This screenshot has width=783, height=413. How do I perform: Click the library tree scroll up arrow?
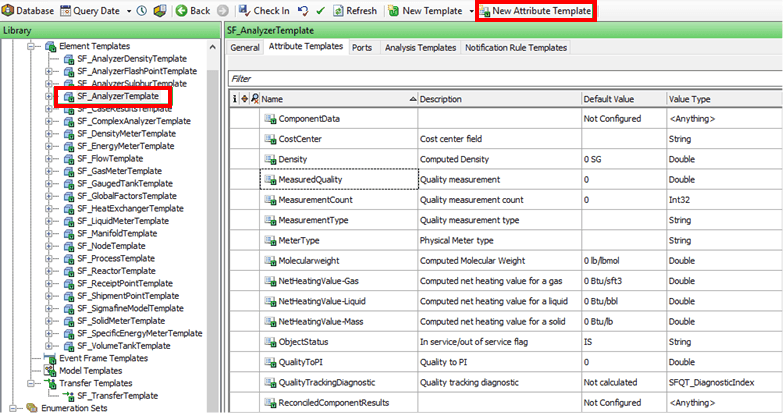coord(213,47)
